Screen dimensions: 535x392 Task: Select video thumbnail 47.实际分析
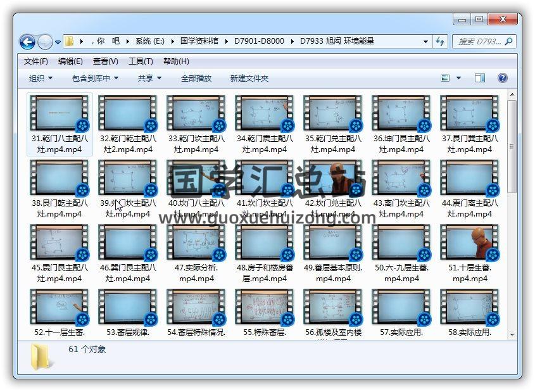click(x=196, y=242)
